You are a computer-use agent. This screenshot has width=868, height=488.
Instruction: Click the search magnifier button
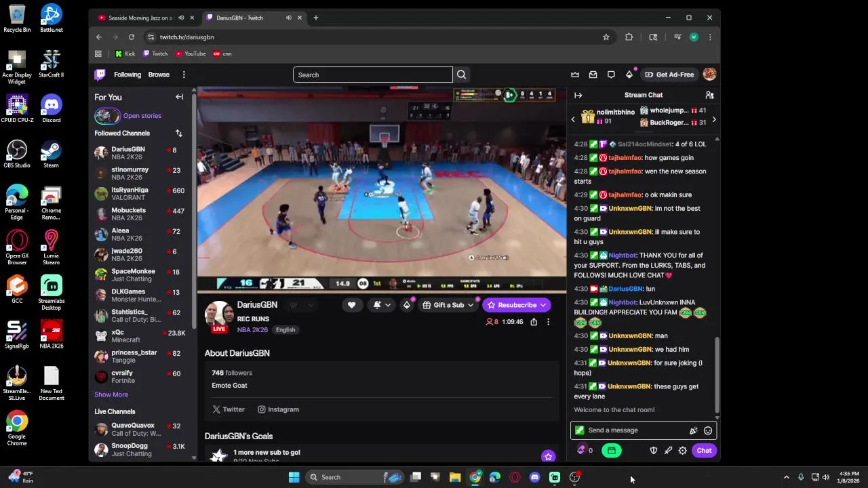(461, 75)
